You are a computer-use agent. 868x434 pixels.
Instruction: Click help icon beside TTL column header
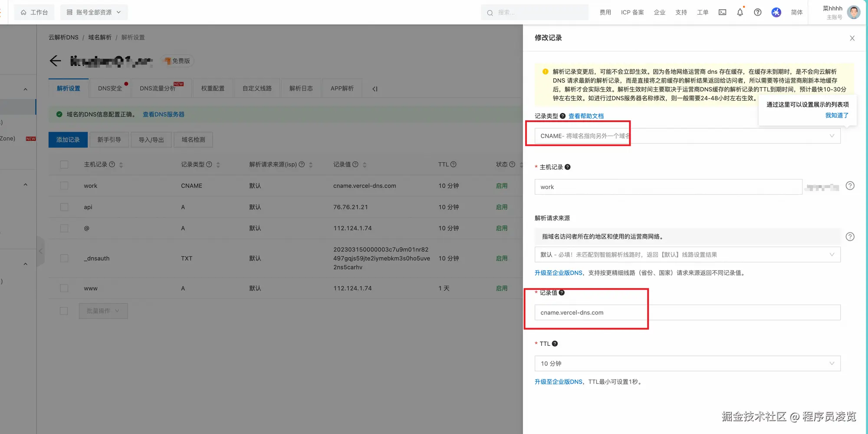click(454, 164)
